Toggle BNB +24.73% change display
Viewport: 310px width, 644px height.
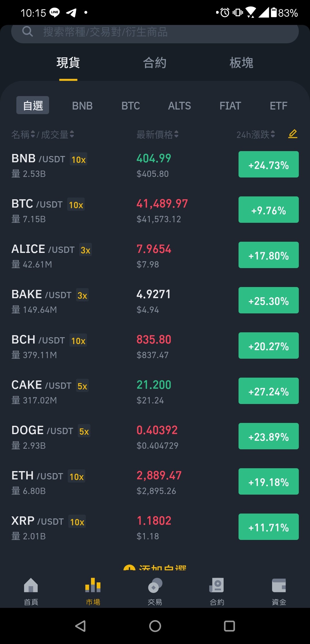(x=269, y=164)
